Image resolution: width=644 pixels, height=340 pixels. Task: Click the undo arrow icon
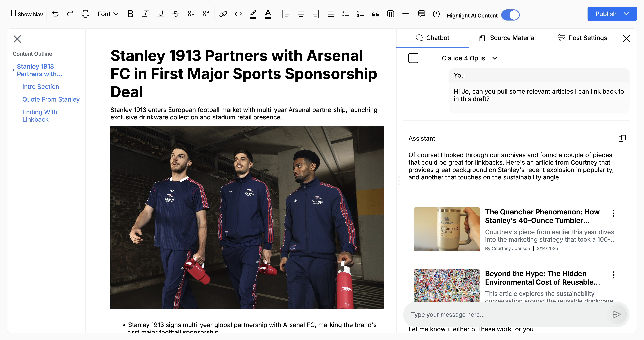pyautogui.click(x=55, y=14)
